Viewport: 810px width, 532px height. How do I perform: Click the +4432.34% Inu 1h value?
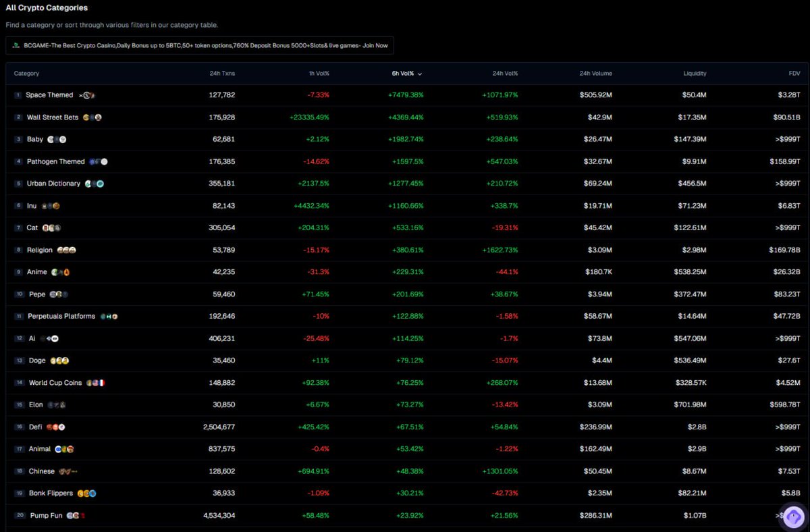(x=310, y=206)
